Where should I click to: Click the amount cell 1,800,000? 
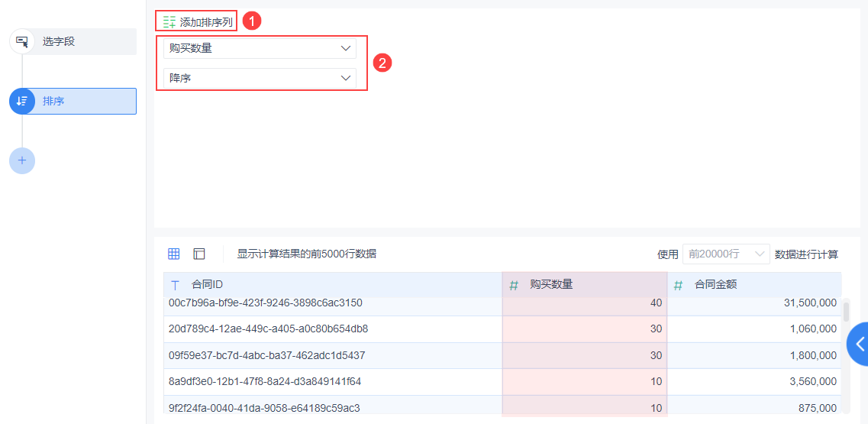point(754,355)
